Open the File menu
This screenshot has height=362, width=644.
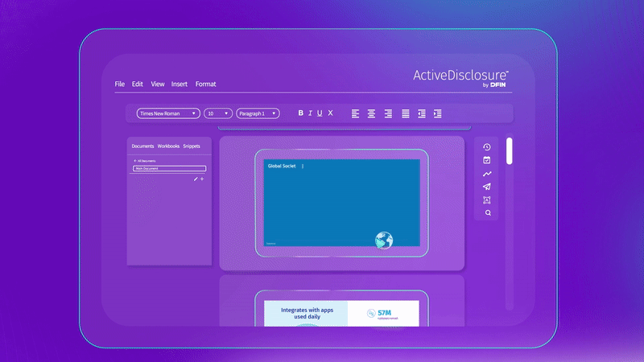[119, 84]
